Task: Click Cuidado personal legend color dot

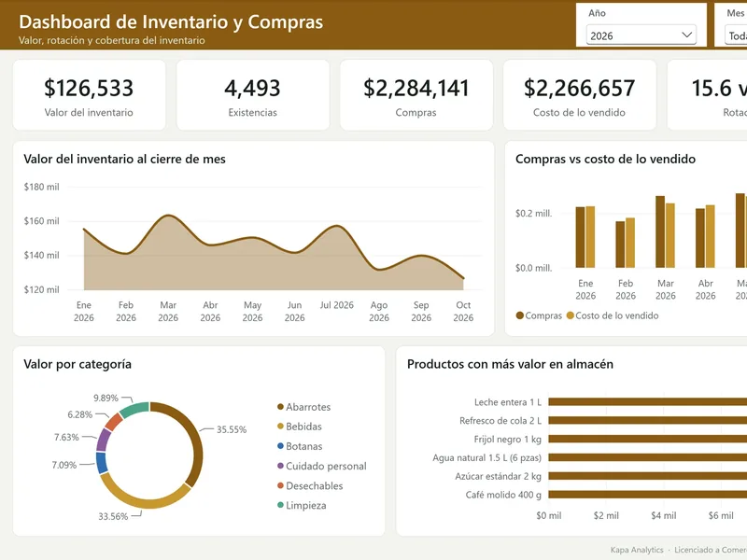Action: point(281,466)
